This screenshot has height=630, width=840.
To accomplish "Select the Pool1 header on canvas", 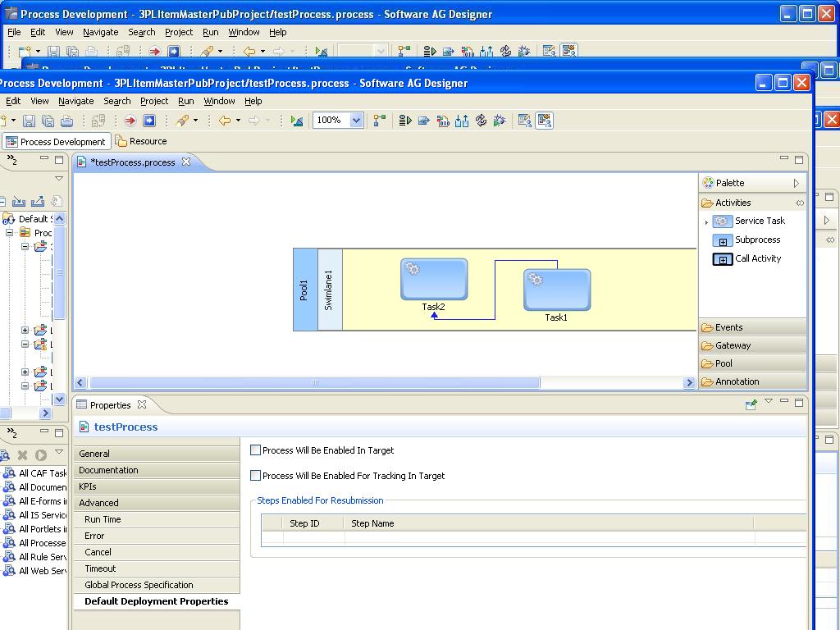I will 305,290.
